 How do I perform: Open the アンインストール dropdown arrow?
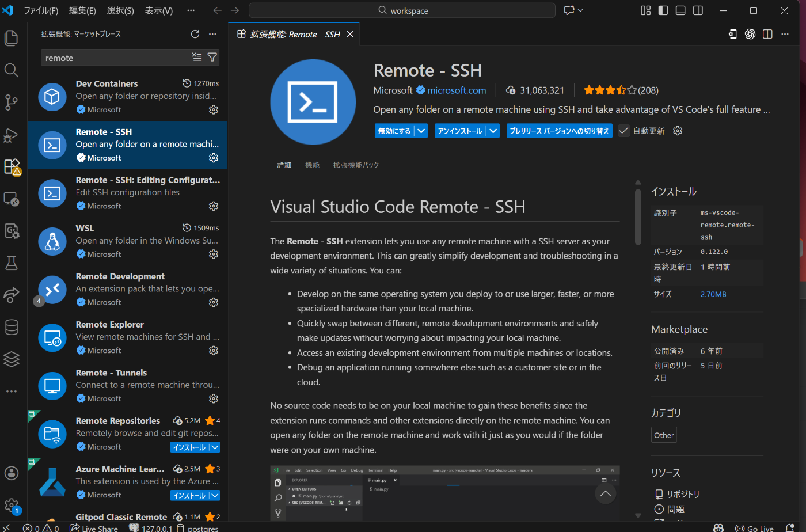pyautogui.click(x=493, y=130)
